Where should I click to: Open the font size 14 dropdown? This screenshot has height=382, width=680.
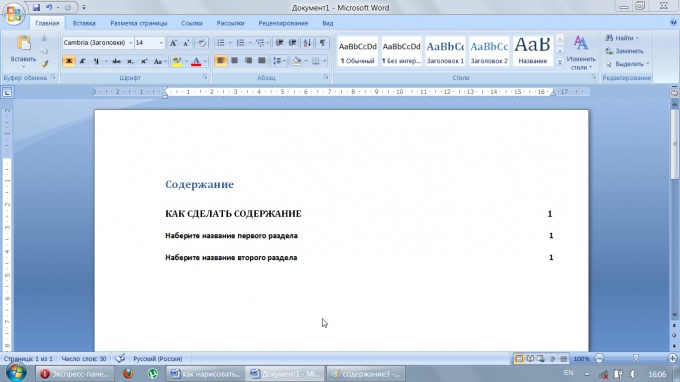150,42
